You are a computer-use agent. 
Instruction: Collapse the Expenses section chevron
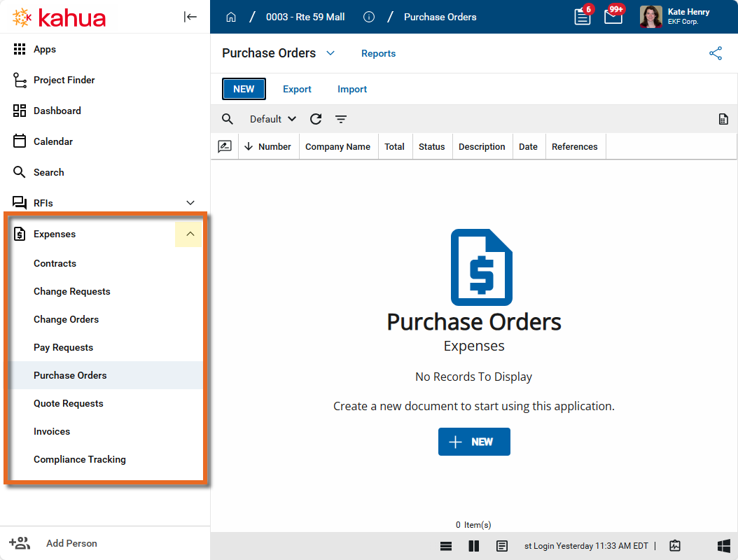190,234
